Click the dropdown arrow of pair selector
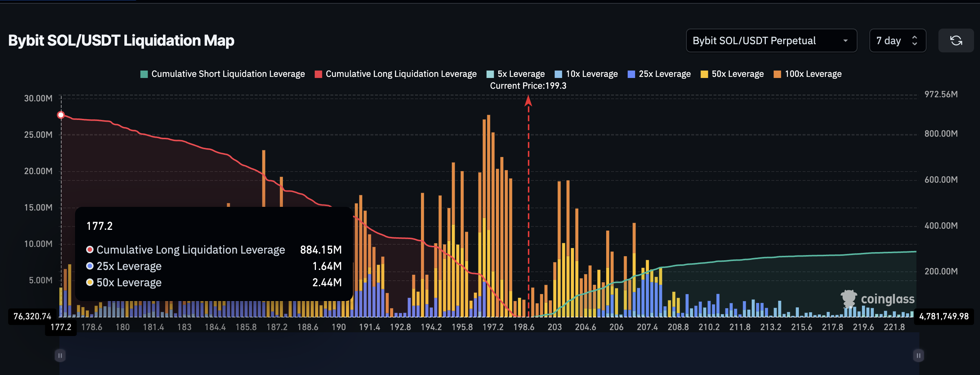 845,41
